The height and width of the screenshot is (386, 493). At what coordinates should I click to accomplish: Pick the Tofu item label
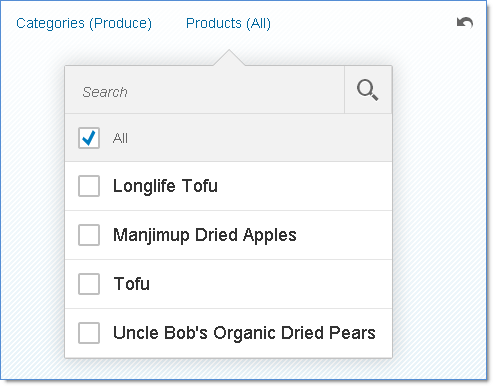pos(132,284)
